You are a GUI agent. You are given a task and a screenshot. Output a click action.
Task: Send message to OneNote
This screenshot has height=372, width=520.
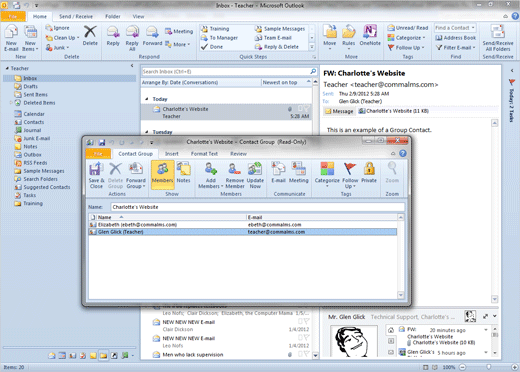370,36
